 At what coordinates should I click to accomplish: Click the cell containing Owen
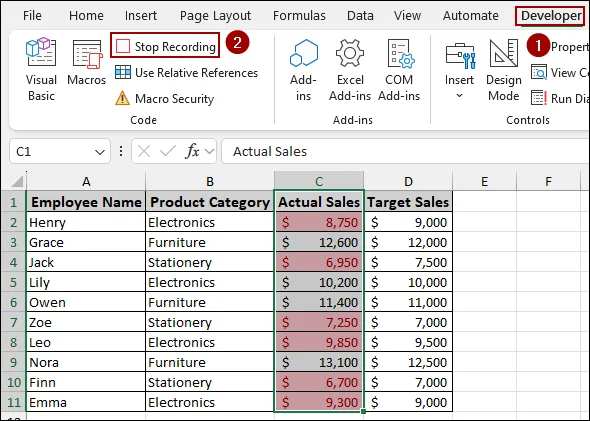86,302
